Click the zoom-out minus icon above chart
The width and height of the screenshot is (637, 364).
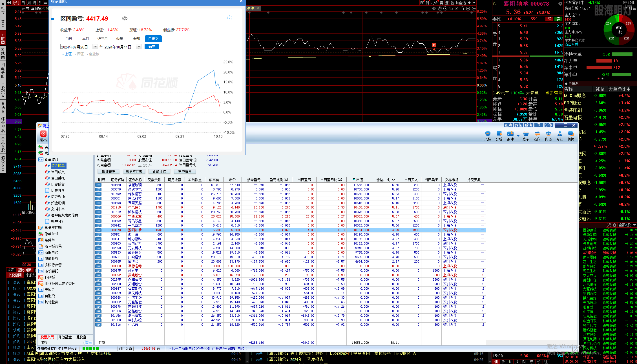click(x=474, y=8)
